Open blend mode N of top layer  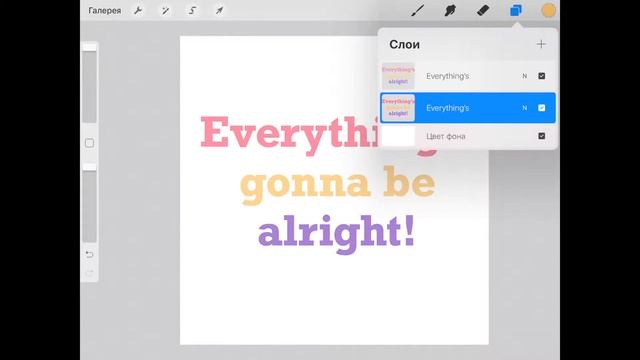524,76
